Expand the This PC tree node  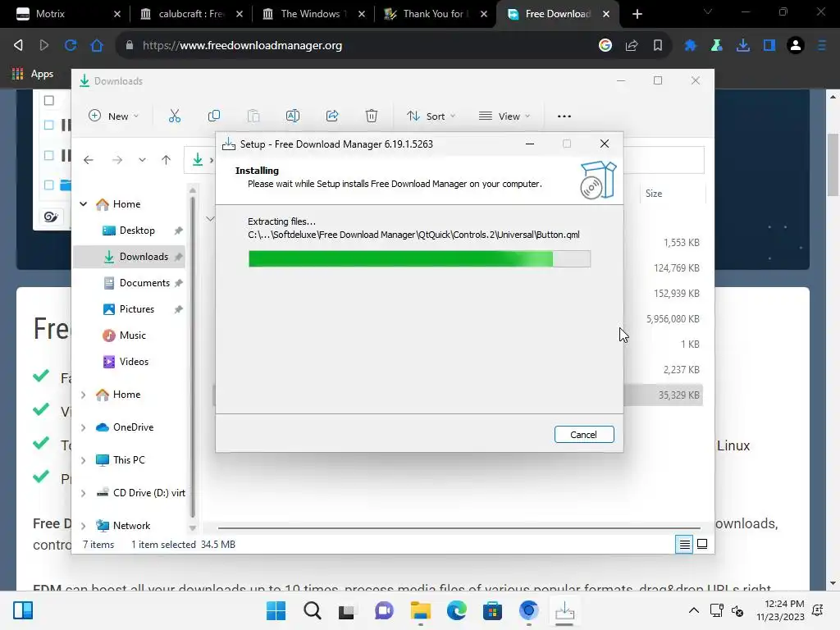[84, 460]
